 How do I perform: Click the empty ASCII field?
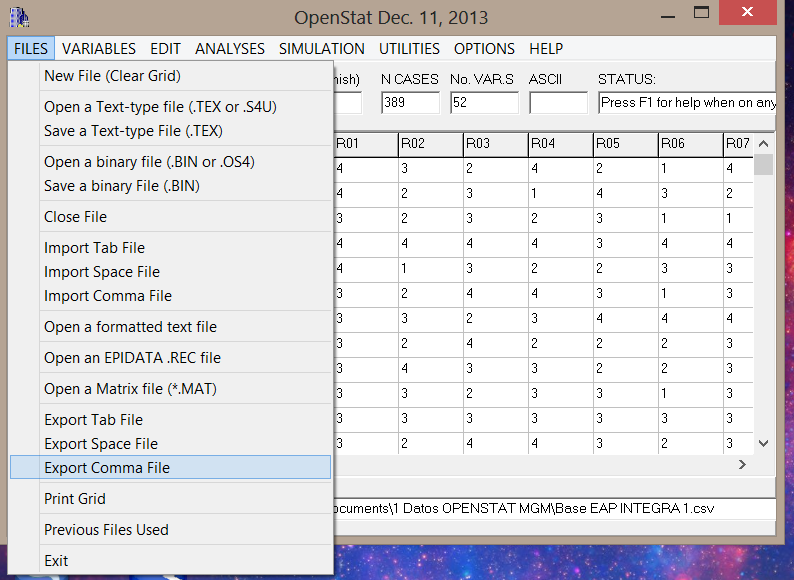tap(559, 103)
